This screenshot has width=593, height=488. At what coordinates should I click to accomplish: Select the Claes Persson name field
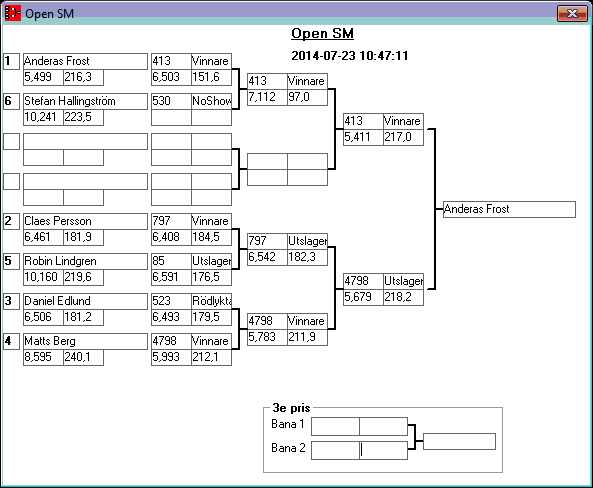coord(85,221)
